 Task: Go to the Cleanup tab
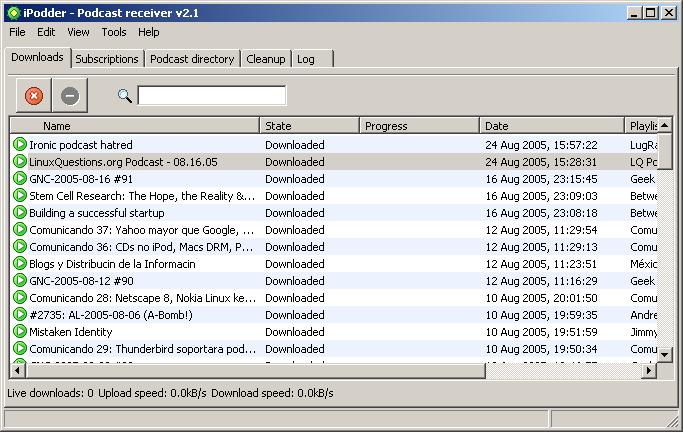265,59
